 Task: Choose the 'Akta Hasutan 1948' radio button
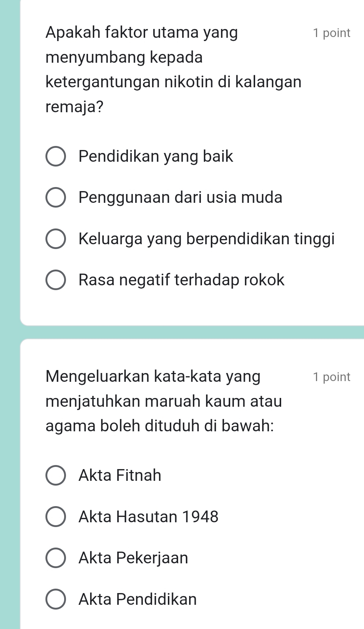[56, 517]
